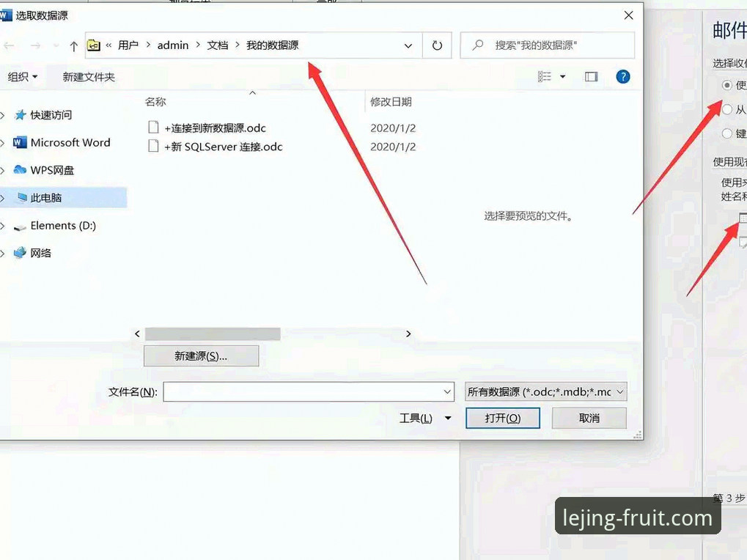Refresh the 我的数据源 folder
The width and height of the screenshot is (747, 560).
[x=437, y=45]
